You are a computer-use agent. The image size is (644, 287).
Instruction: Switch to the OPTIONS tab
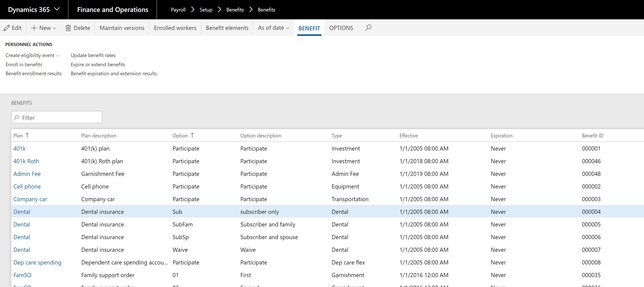[341, 28]
